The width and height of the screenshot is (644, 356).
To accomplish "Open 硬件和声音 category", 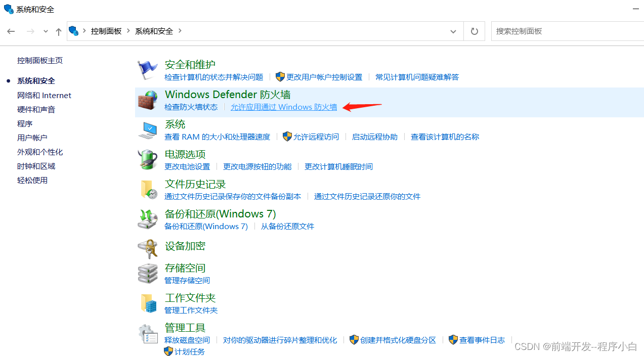I will tap(36, 109).
